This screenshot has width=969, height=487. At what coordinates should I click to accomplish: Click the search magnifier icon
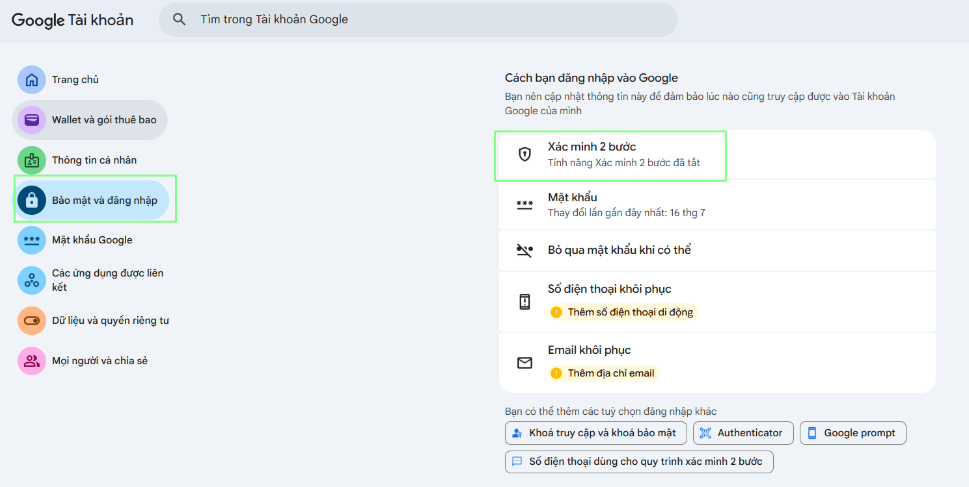[x=179, y=20]
